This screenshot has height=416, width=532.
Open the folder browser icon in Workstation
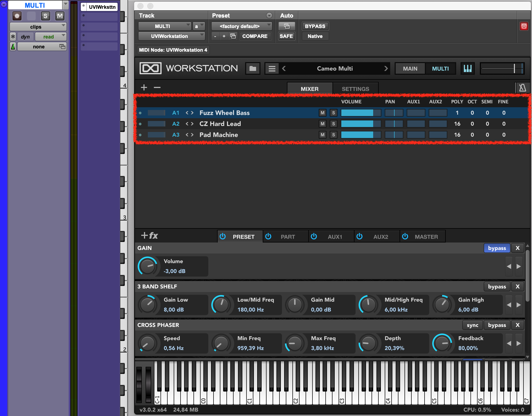[x=253, y=68]
